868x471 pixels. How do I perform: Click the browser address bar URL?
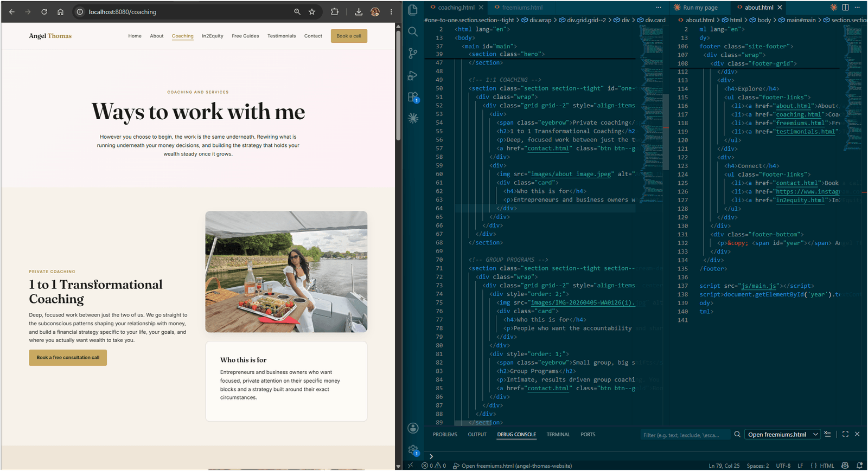(123, 12)
